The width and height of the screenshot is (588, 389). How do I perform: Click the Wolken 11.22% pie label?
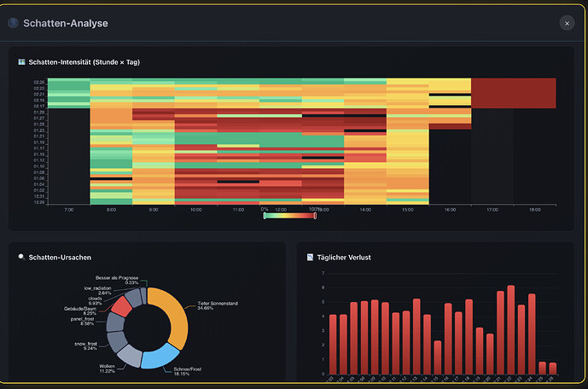point(107,369)
